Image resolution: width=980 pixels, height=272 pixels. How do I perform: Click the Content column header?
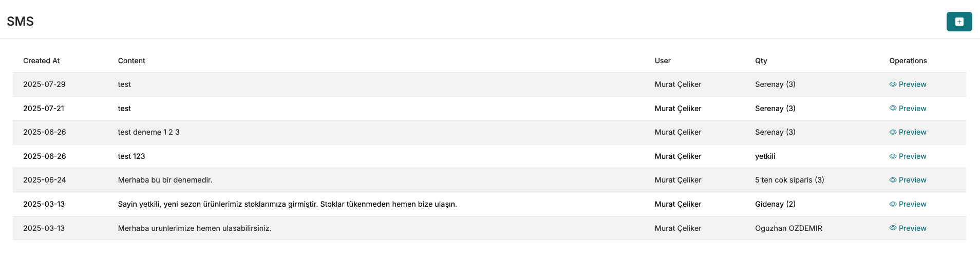point(131,61)
